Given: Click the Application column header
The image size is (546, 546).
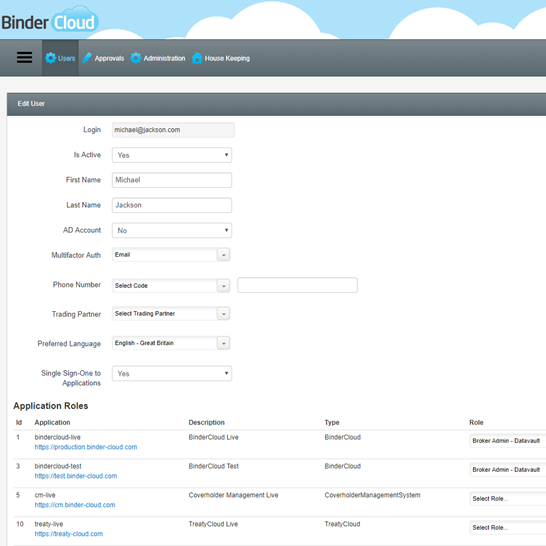Looking at the screenshot, I should click(52, 422).
